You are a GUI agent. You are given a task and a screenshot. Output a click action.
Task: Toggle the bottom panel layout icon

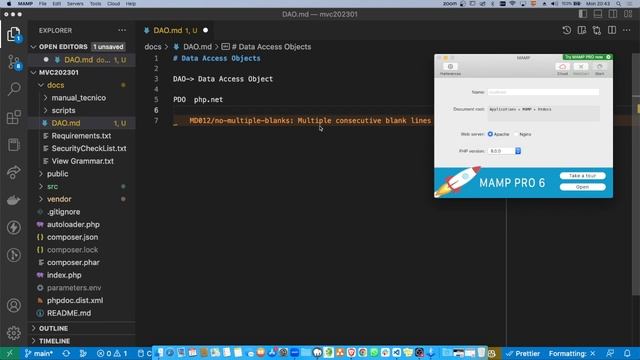[598, 14]
